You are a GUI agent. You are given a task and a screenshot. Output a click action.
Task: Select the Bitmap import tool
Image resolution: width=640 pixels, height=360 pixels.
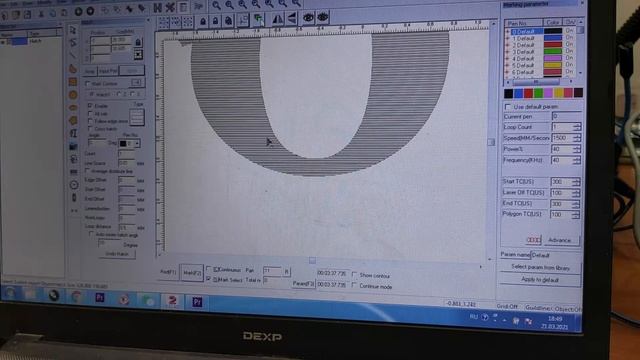coord(73,146)
